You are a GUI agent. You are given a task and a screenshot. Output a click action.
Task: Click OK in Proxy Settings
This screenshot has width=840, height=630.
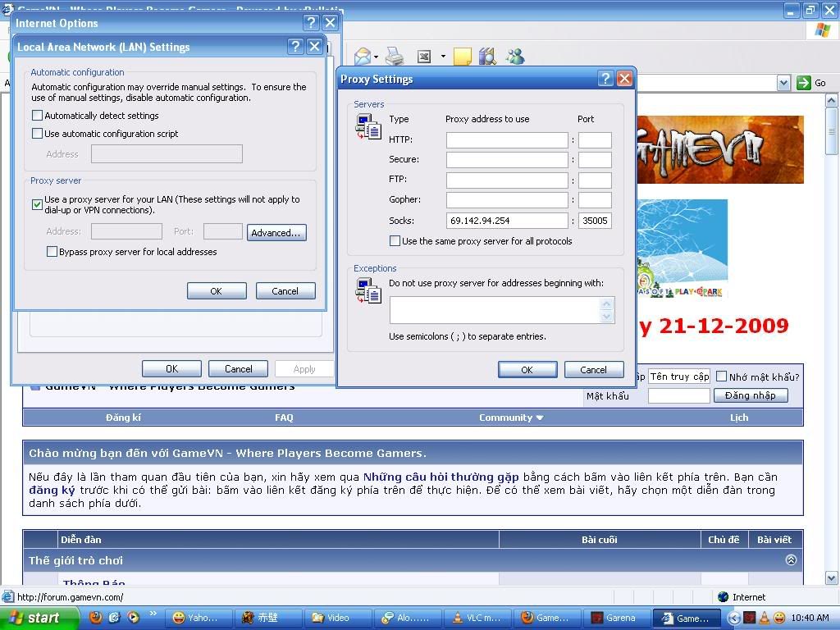527,370
